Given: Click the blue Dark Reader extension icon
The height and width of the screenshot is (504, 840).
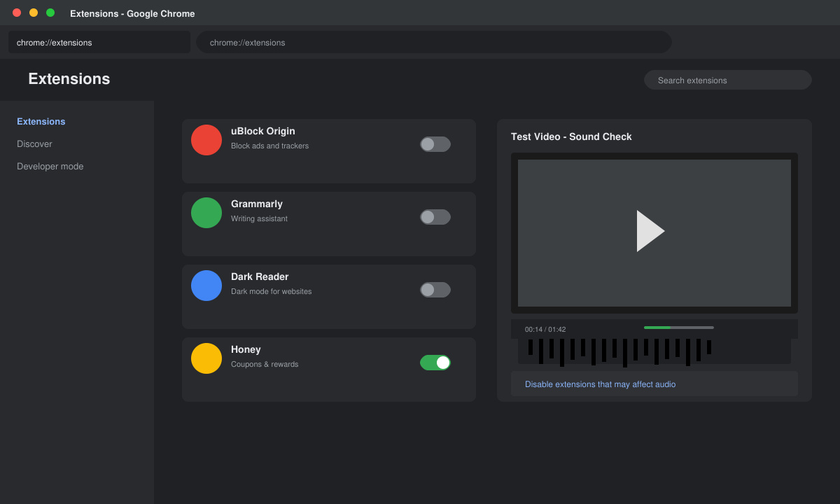Looking at the screenshot, I should coord(206,286).
